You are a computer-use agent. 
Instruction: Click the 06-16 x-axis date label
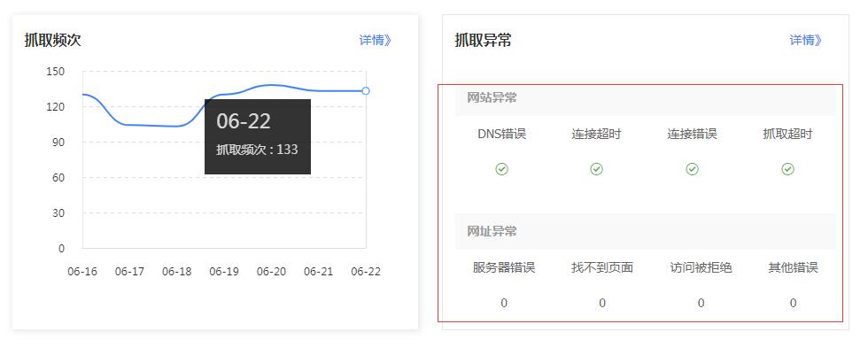(82, 272)
